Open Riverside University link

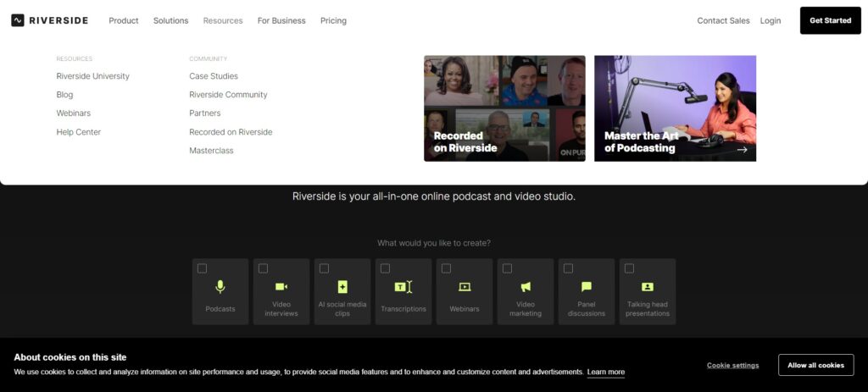tap(93, 76)
